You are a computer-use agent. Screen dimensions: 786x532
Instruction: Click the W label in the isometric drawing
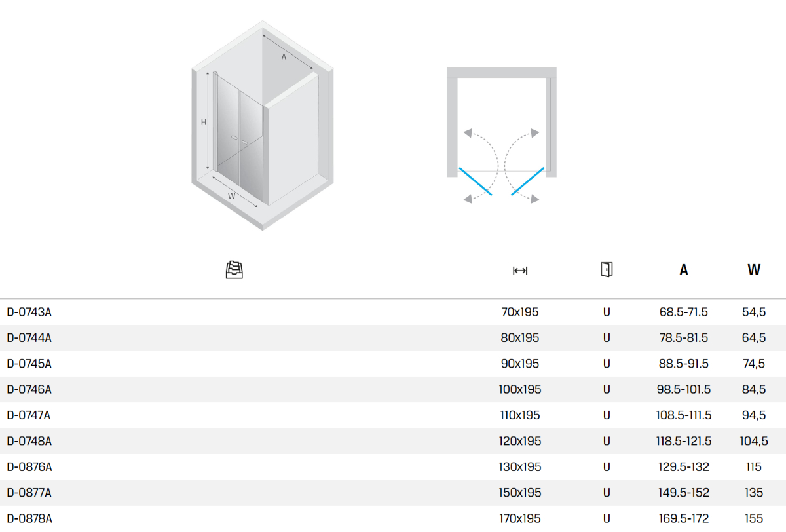coord(231,196)
